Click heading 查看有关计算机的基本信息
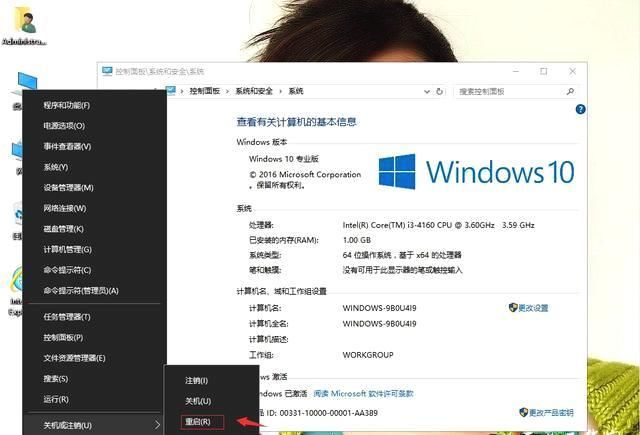The image size is (640, 435). click(296, 122)
